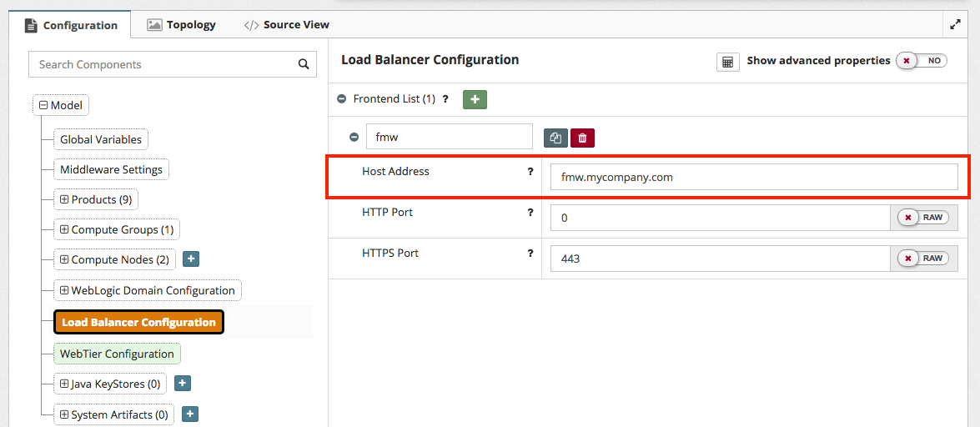The width and height of the screenshot is (980, 427).
Task: Delete the fmw frontend with trash icon
Action: pos(582,138)
